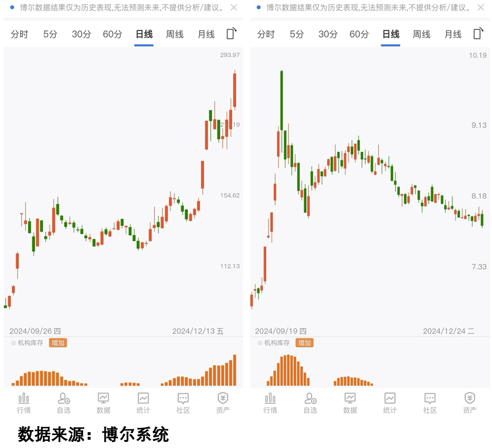Rotate right chart to landscape view

click(x=478, y=34)
